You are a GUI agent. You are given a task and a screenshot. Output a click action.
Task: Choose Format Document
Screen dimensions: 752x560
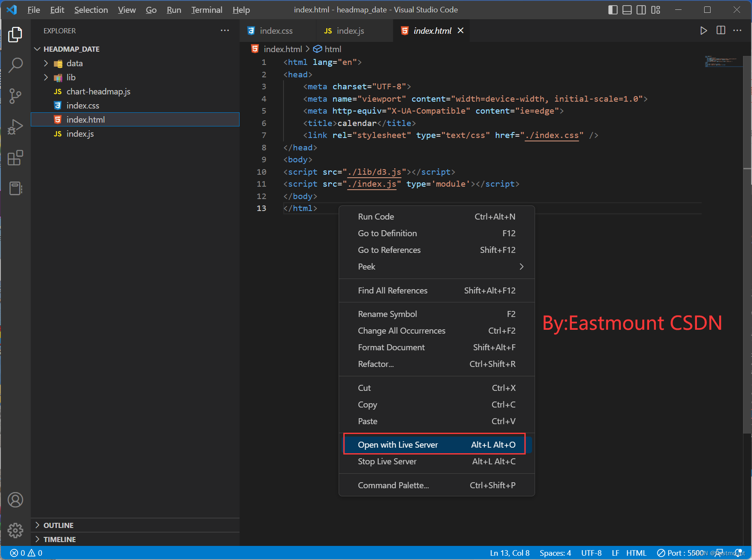coord(437,347)
